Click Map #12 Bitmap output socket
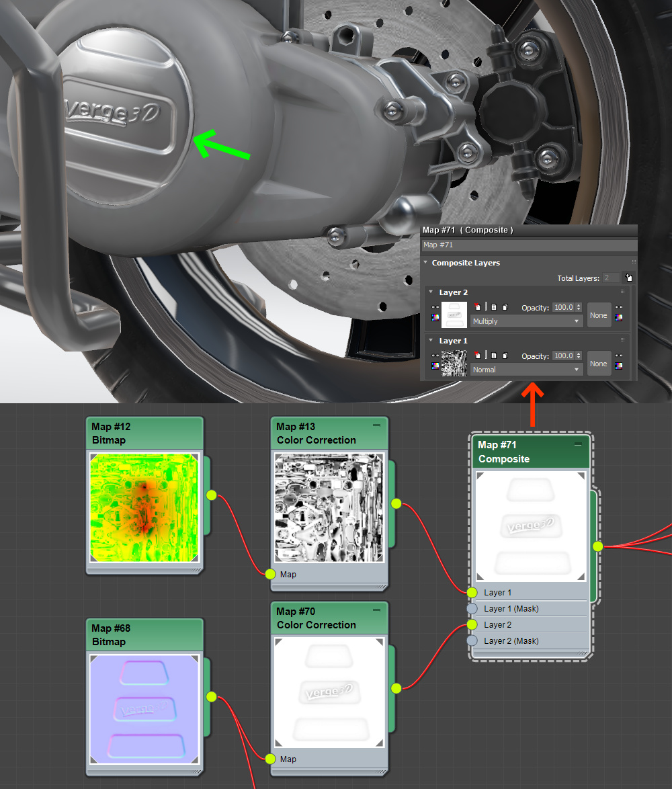The height and width of the screenshot is (789, 672). click(x=211, y=495)
